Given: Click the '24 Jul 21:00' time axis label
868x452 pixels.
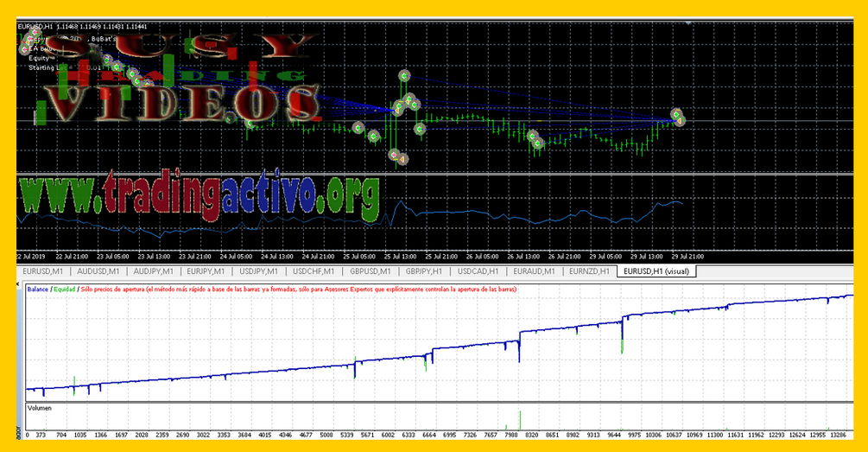Looking at the screenshot, I should point(318,257).
